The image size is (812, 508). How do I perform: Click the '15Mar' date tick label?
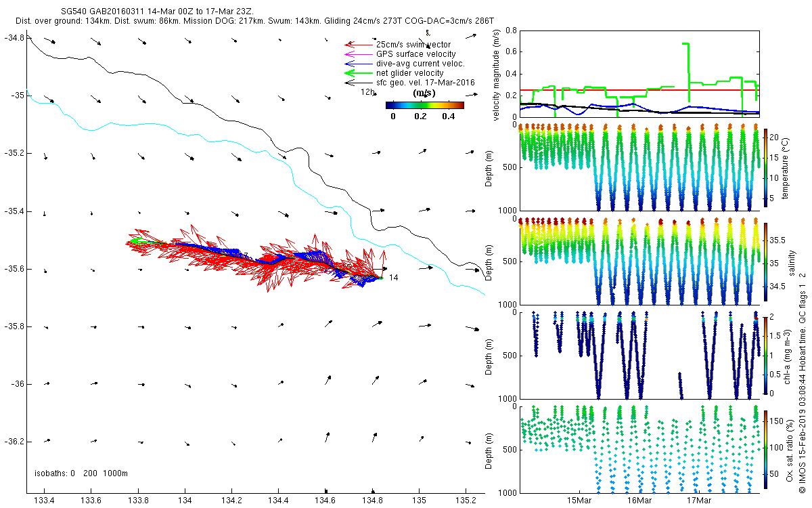click(x=580, y=501)
